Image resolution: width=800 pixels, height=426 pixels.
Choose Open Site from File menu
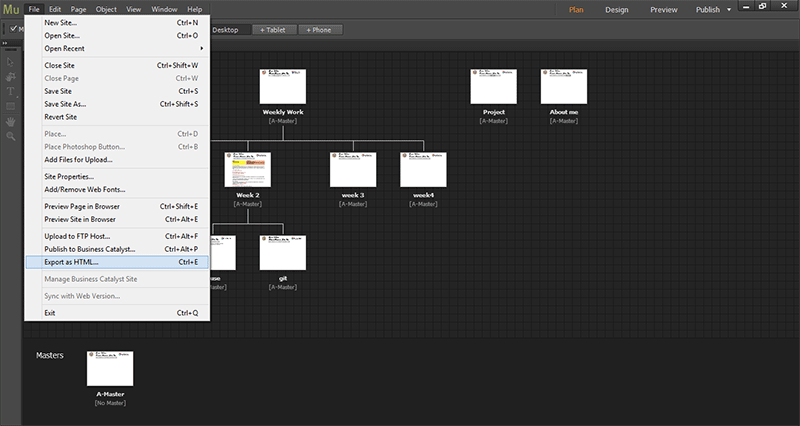pos(117,36)
